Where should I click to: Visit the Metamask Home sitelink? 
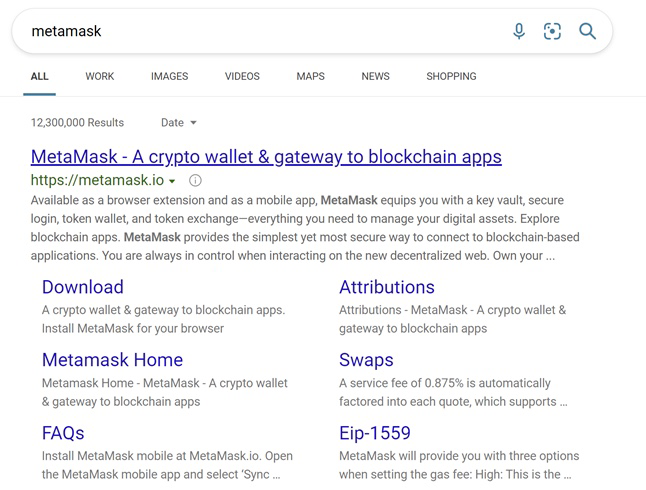click(x=112, y=360)
